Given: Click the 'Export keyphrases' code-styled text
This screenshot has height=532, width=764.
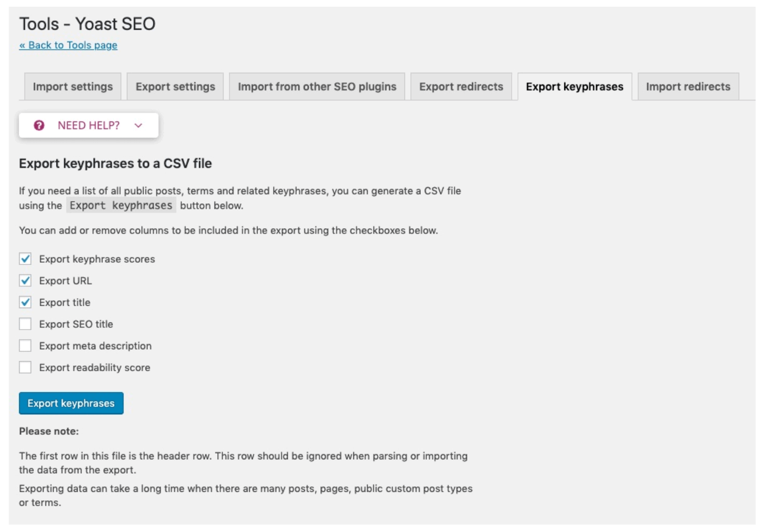Looking at the screenshot, I should (121, 205).
